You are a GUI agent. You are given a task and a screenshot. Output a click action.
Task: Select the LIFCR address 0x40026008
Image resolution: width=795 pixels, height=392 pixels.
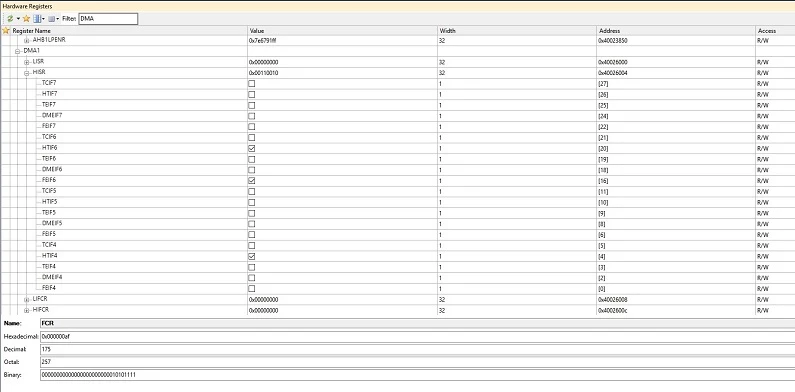point(613,300)
